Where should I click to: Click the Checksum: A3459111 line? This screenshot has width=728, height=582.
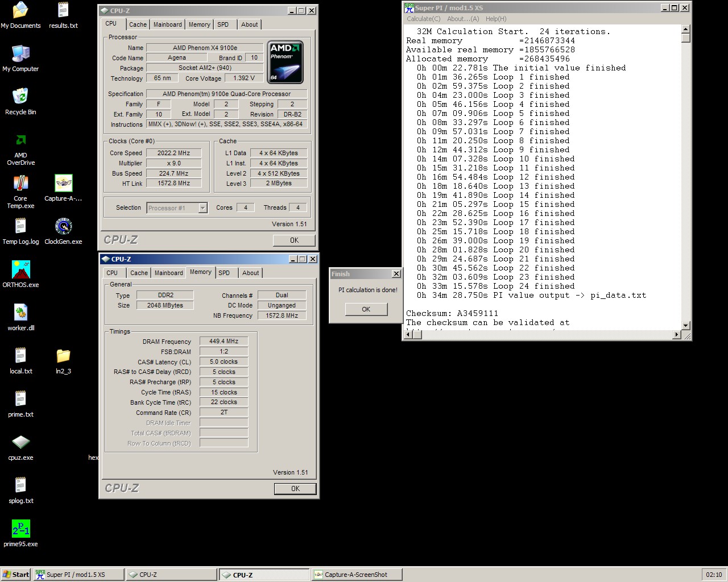click(x=452, y=313)
